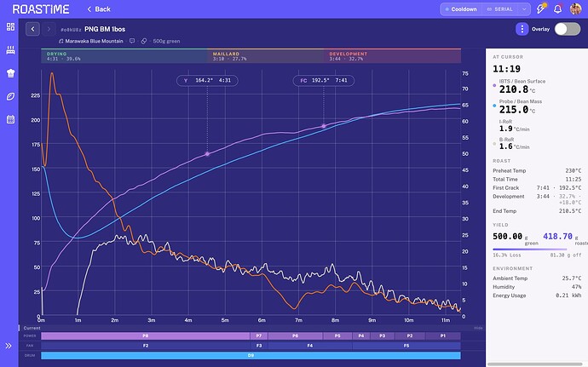Go to previous roast with left chevron
This screenshot has width=588, height=367.
(32, 29)
